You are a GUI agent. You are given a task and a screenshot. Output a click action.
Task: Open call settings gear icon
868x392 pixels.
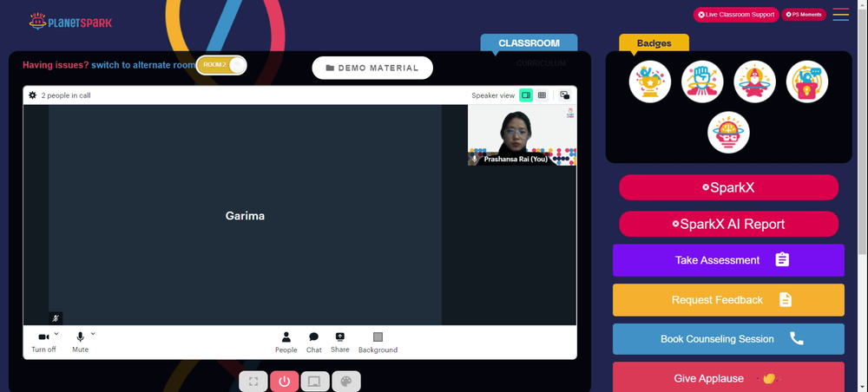33,95
